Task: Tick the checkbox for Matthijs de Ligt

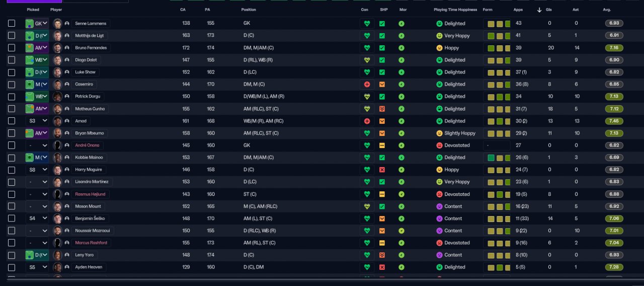Action: pos(12,36)
